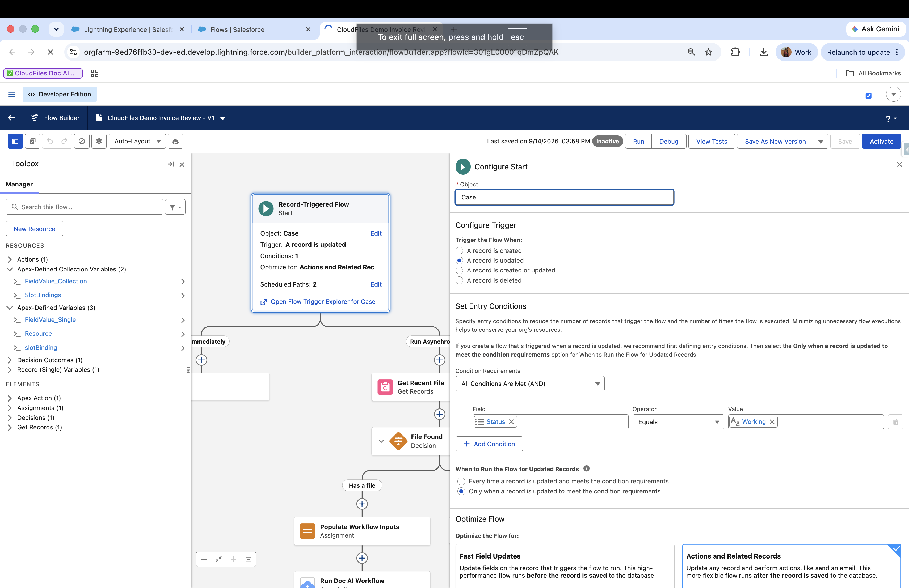Click New Resource button
Viewport: 909px width, 588px height.
pyautogui.click(x=34, y=229)
